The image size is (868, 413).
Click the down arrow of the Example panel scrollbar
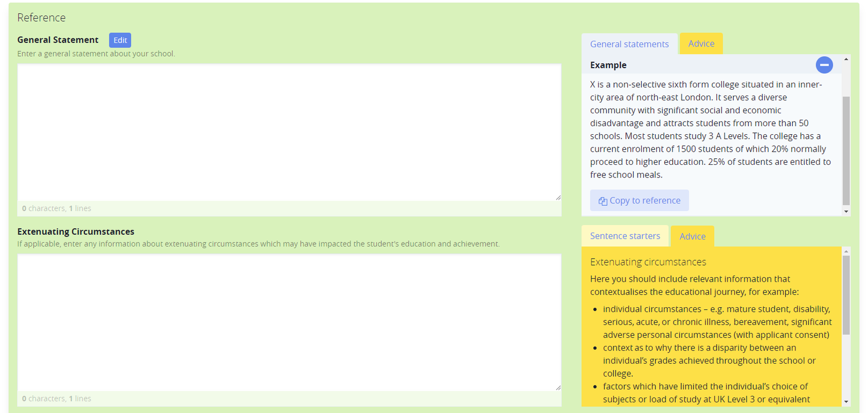pos(847,212)
